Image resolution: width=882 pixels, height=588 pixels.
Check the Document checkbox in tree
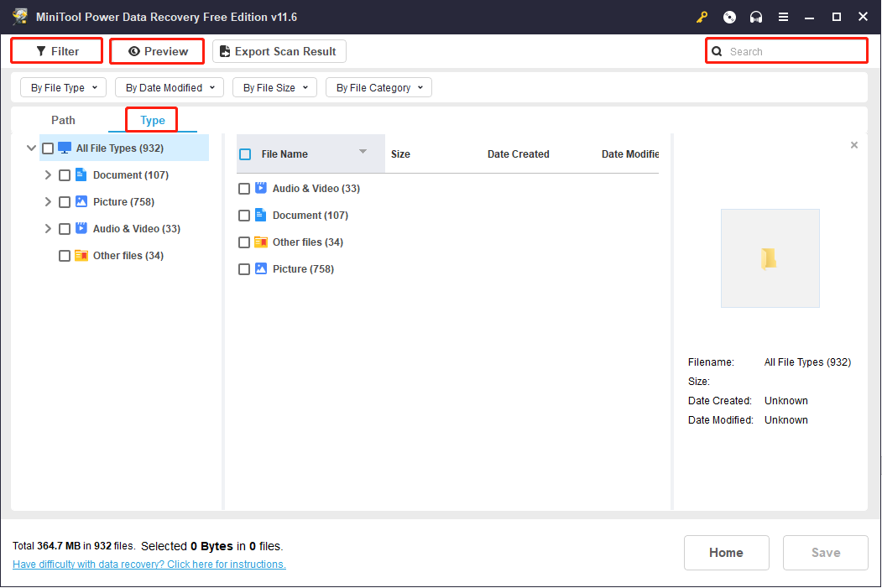[x=65, y=175]
